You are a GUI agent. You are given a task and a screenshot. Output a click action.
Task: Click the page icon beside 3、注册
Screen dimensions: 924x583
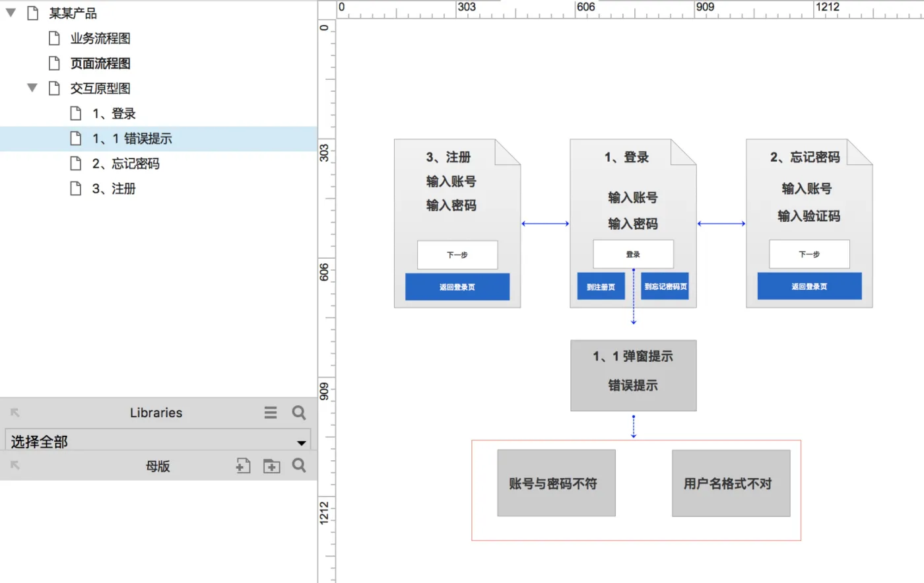tap(76, 189)
